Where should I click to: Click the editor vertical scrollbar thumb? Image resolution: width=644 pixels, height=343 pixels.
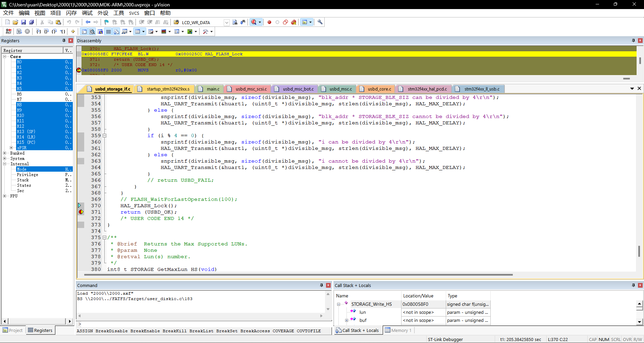[x=639, y=251]
